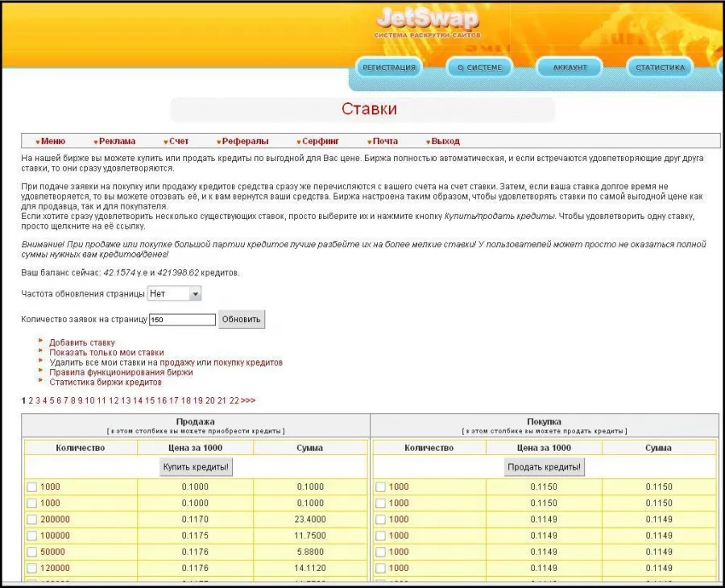This screenshot has height=588, width=725.
Task: Go to page 5 of bids
Action: pos(52,400)
